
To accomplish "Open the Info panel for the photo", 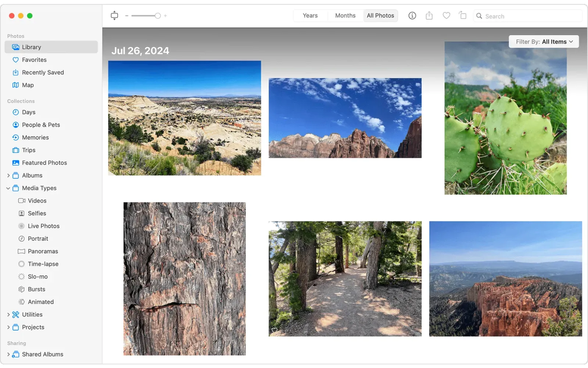I will (412, 15).
